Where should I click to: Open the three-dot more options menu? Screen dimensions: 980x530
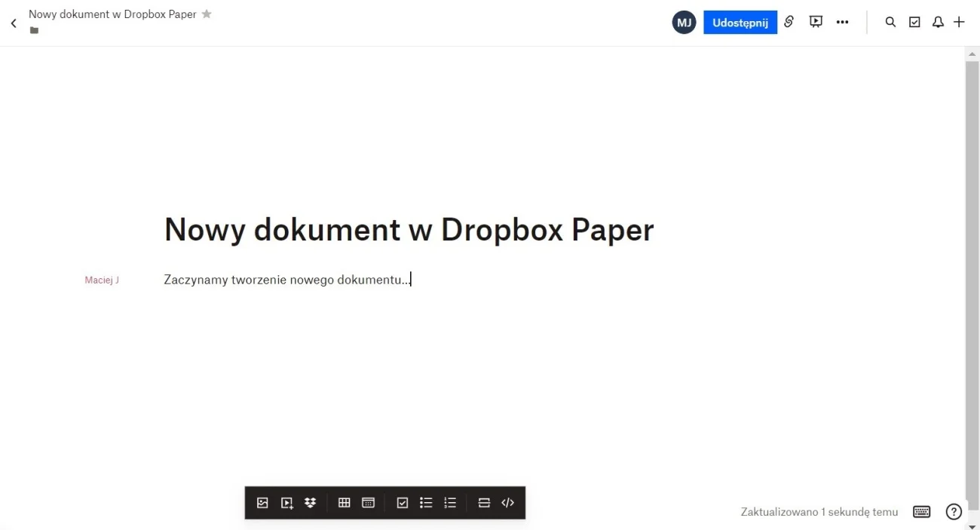pyautogui.click(x=843, y=23)
